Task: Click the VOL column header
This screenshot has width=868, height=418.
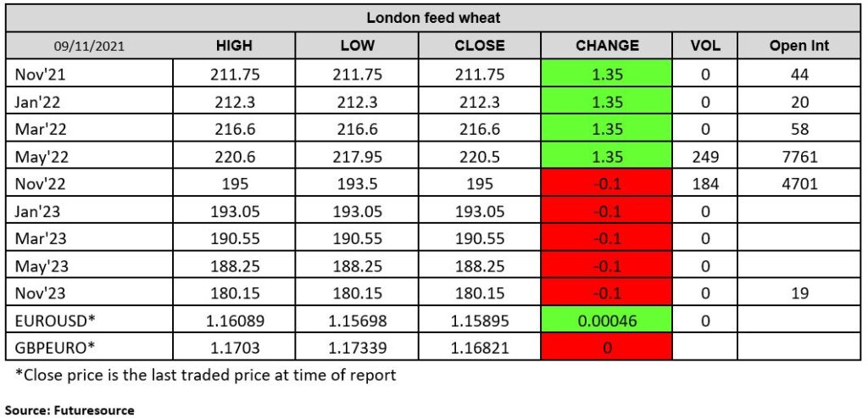Action: click(x=704, y=46)
